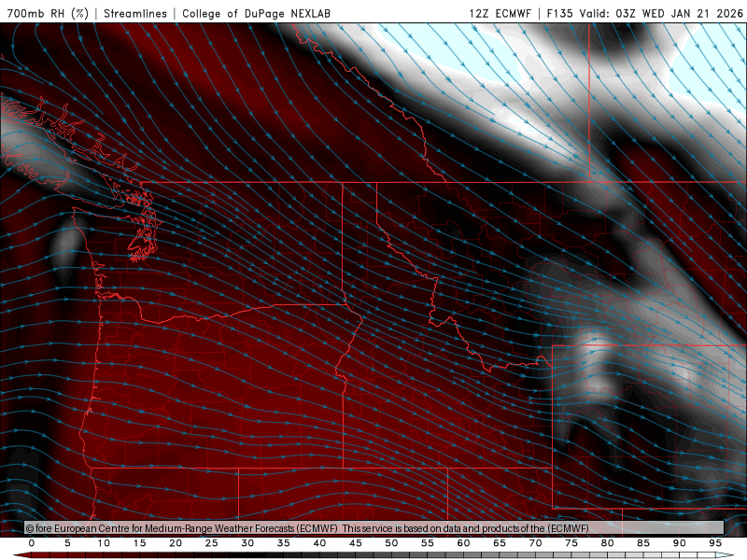
Task: Click the '75' value on color scale
Action: pos(571,543)
